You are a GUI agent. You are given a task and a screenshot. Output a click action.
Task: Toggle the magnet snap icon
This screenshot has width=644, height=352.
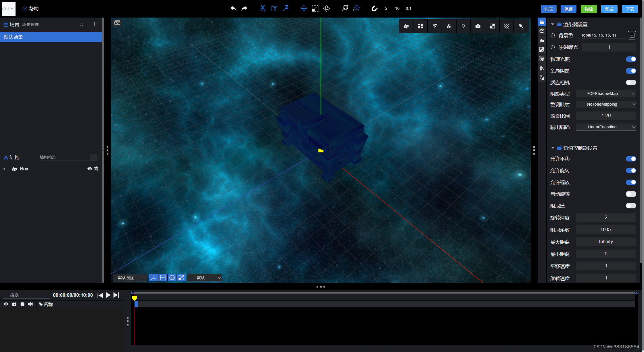374,8
